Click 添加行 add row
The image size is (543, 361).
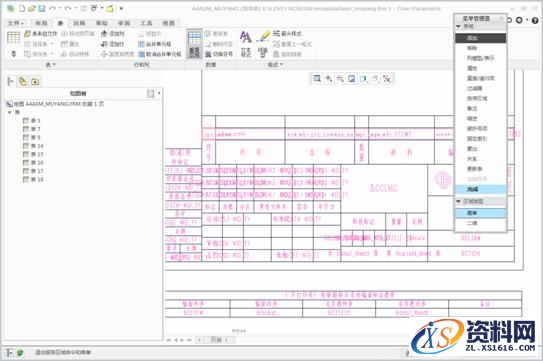[x=113, y=44]
